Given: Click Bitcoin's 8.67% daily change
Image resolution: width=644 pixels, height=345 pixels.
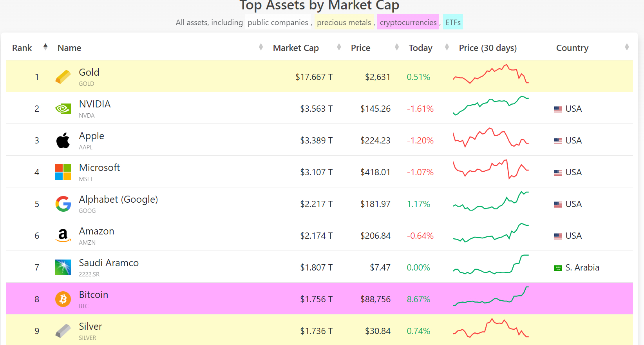Looking at the screenshot, I should coord(418,299).
